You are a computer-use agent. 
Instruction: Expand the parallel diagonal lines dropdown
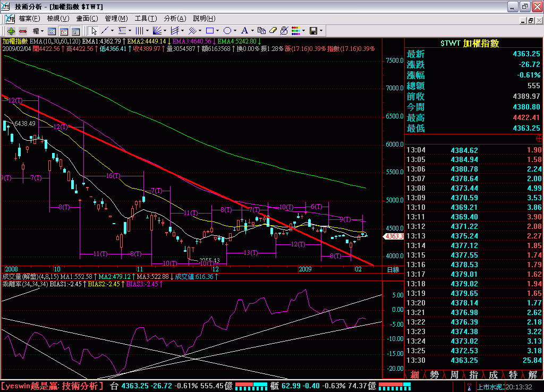200,31
